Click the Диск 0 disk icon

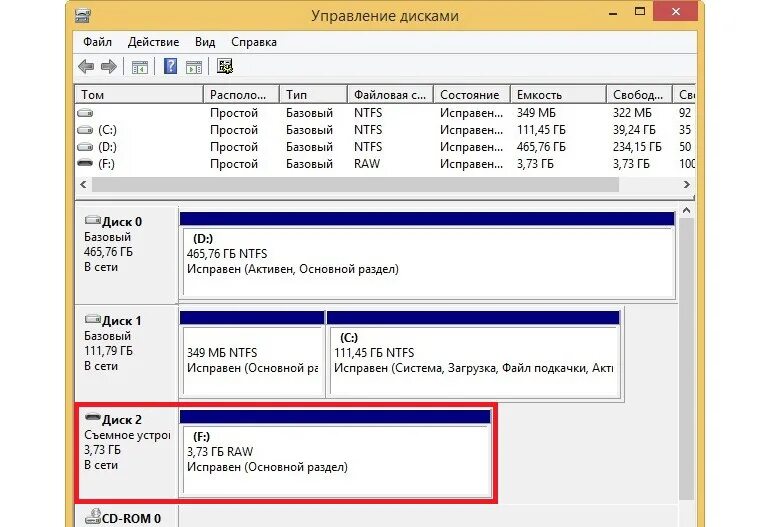[x=93, y=220]
